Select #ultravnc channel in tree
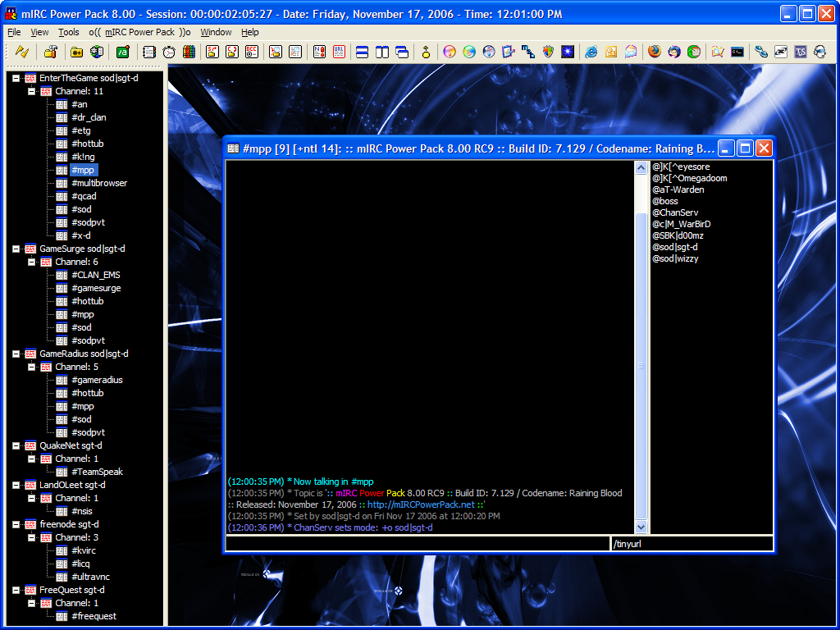 90,577
